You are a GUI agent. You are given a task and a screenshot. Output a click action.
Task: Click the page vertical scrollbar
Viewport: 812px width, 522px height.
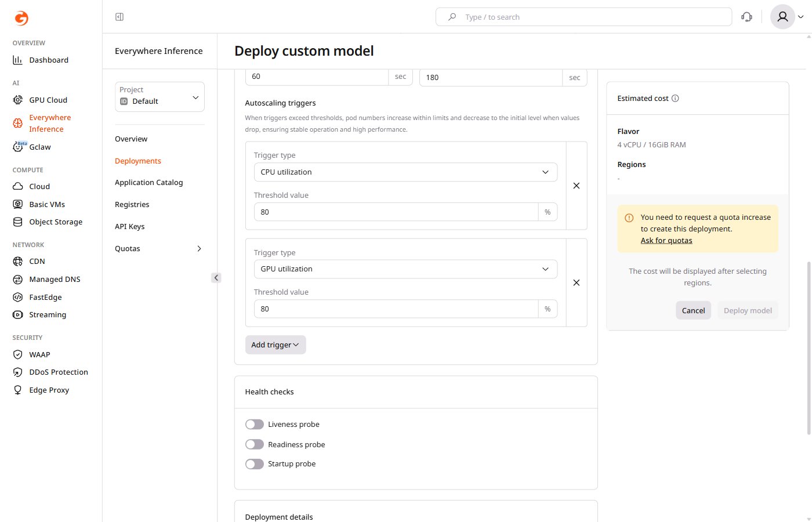tap(809, 348)
